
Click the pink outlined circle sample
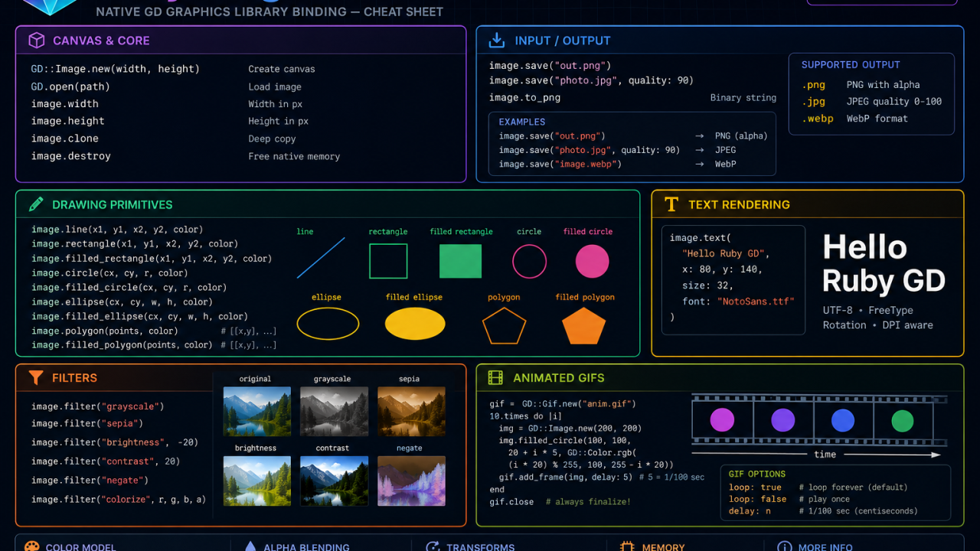(529, 261)
